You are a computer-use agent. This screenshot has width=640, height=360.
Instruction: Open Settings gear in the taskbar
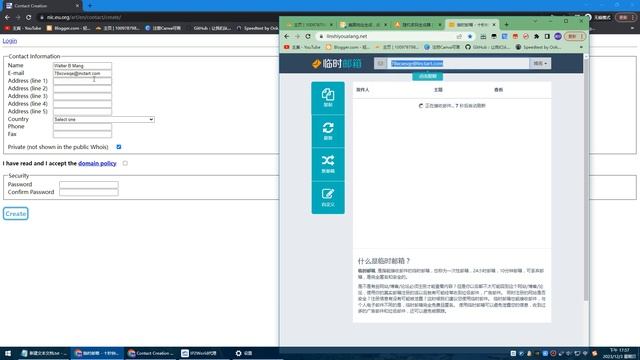click(243, 353)
